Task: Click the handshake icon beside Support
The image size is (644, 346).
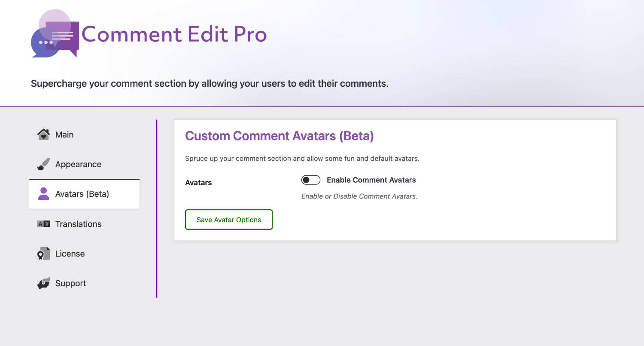Action: (x=43, y=283)
